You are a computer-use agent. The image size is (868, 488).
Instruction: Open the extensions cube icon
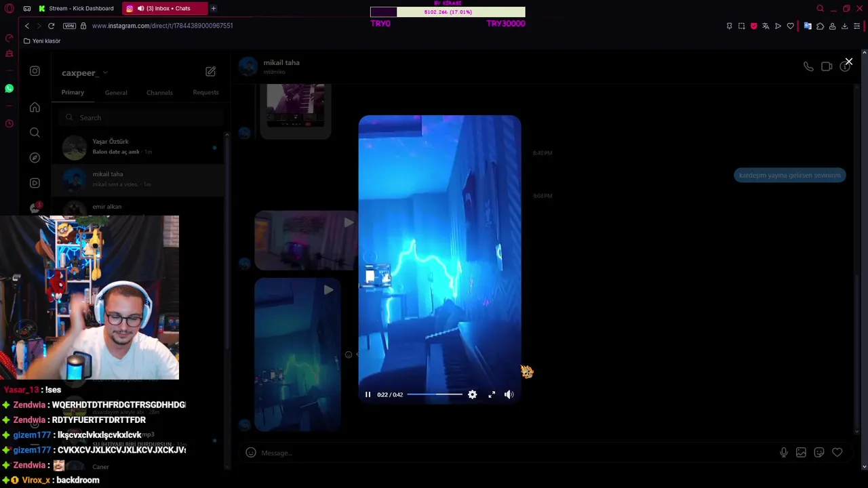pos(820,26)
